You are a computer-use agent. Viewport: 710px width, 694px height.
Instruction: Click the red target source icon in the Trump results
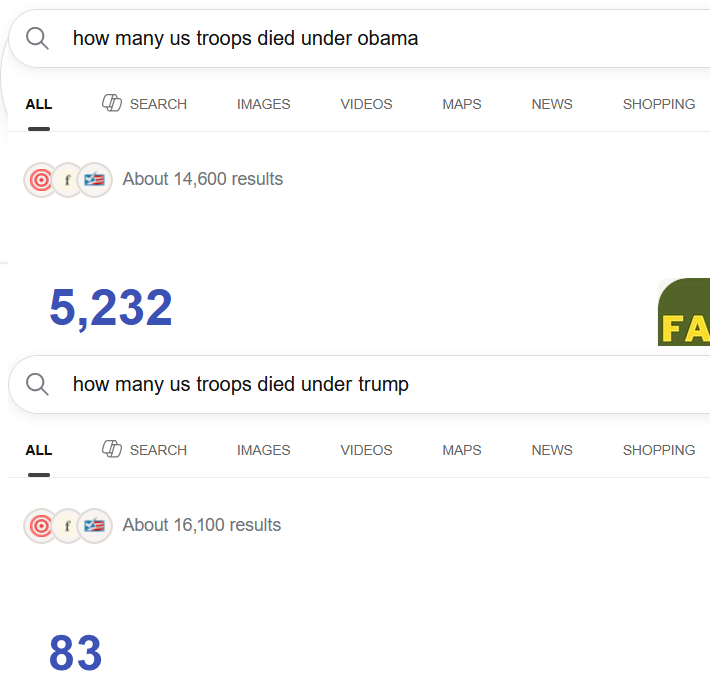41,526
